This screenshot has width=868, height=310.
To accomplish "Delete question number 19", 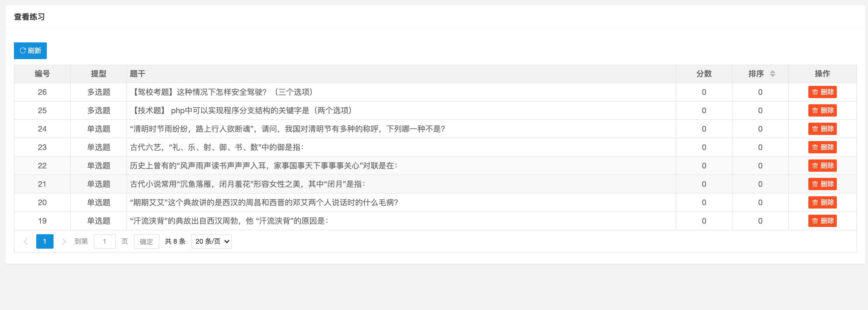I will coord(822,221).
